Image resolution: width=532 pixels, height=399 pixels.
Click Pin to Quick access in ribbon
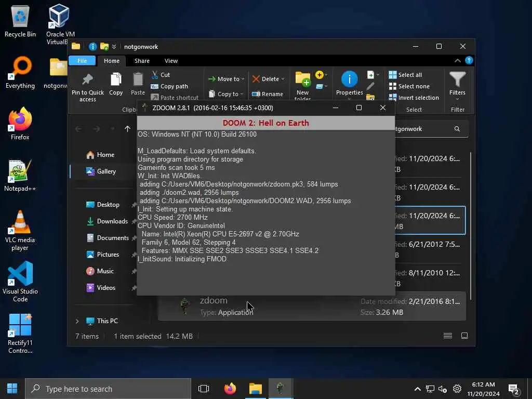point(87,87)
